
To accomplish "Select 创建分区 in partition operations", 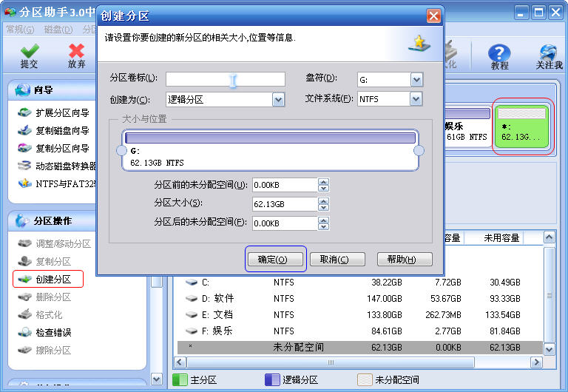I will tap(53, 279).
